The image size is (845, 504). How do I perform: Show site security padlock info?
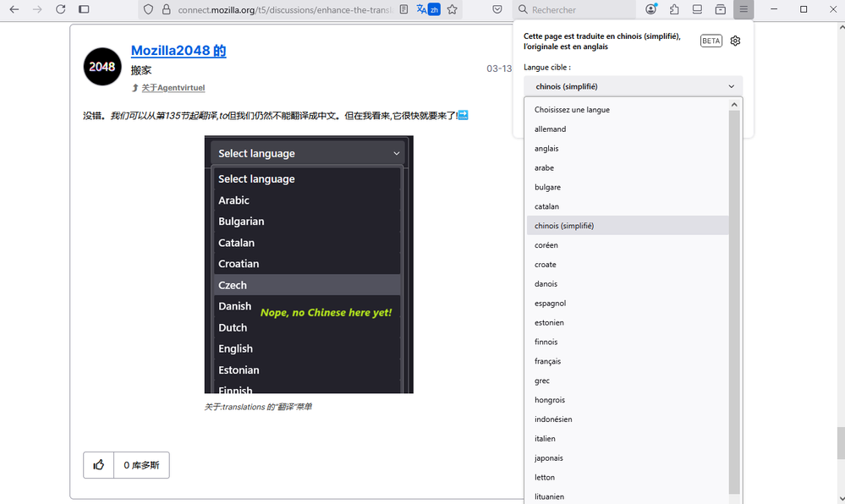167,9
